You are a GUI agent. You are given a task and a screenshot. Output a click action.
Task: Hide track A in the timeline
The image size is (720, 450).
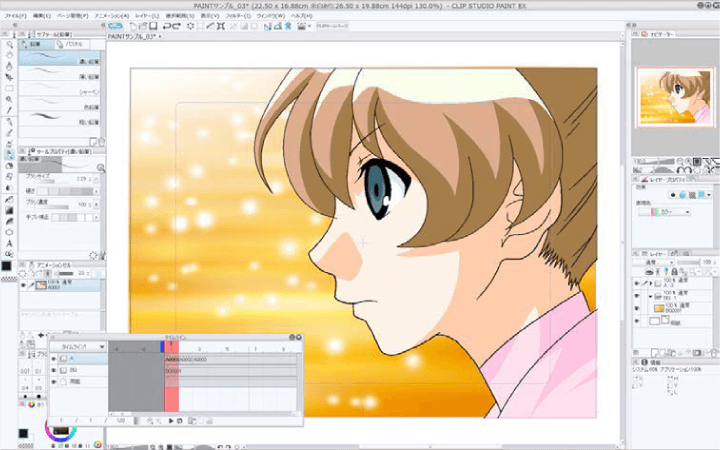54,359
